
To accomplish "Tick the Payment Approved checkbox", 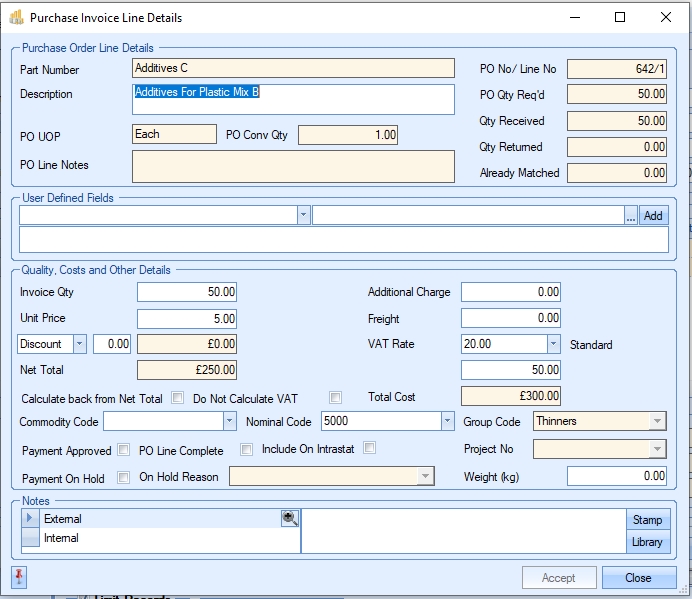I will click(124, 450).
